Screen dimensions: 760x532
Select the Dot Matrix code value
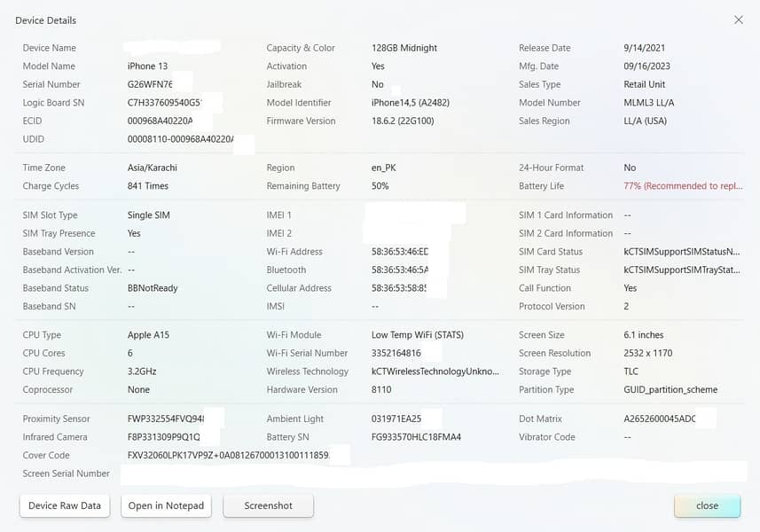coord(660,419)
